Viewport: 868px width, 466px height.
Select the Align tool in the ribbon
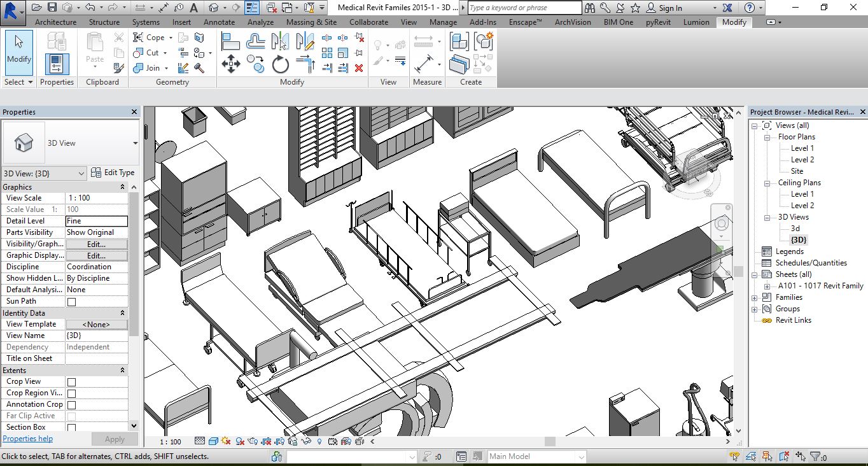[230, 42]
